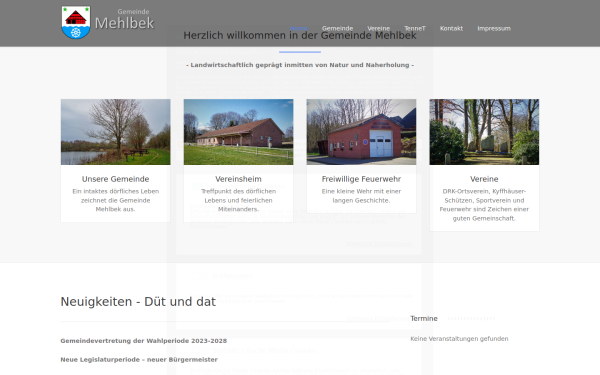Image resolution: width=600 pixels, height=375 pixels.
Task: Open the Impressum page
Action: (494, 28)
